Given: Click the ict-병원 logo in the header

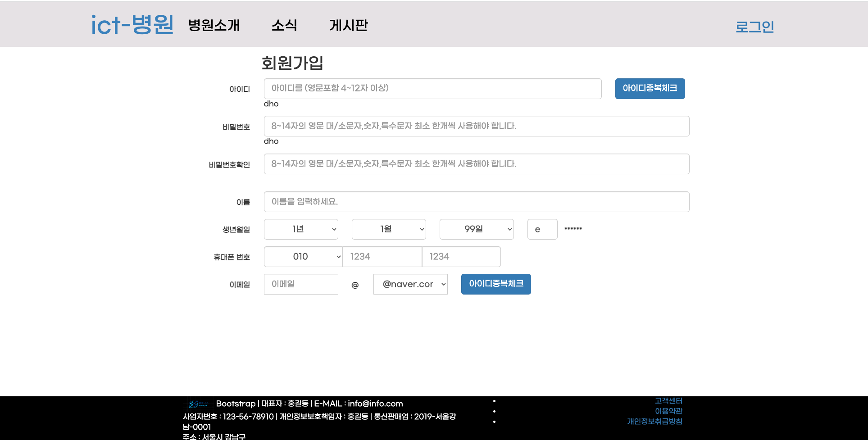Looking at the screenshot, I should 132,25.
